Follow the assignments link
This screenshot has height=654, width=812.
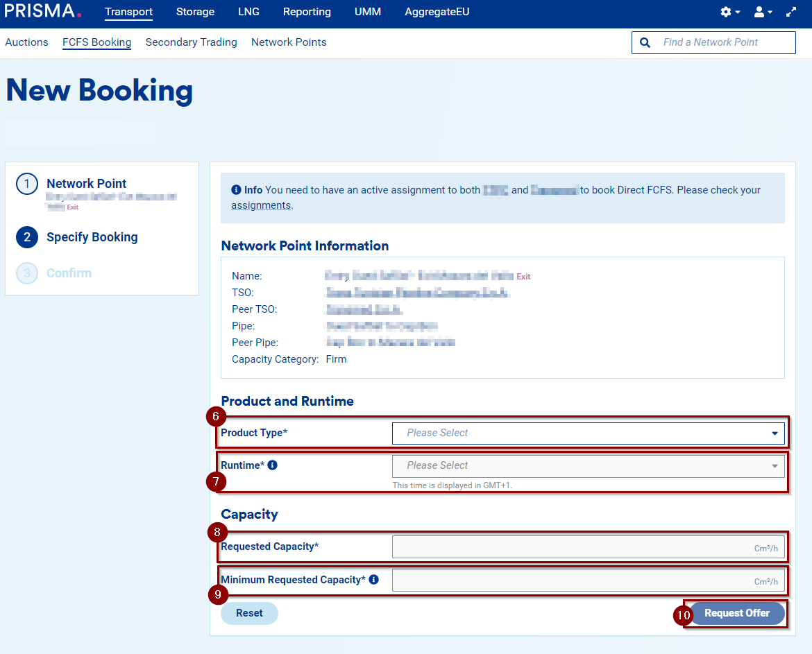tap(260, 205)
